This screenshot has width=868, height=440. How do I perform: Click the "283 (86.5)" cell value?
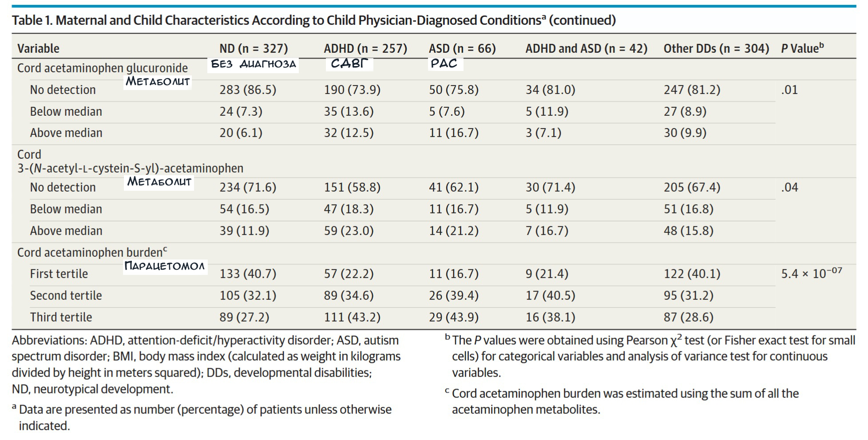tap(248, 90)
